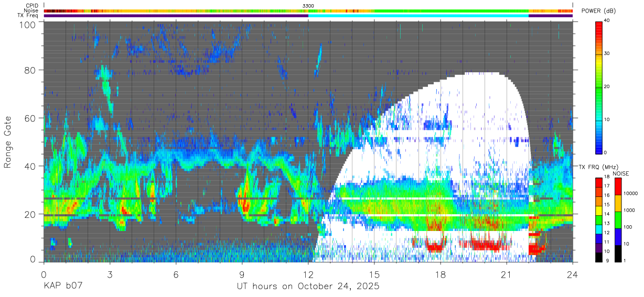Click the y-axis tick label 100
This screenshot has height=297, width=644.
click(x=28, y=25)
